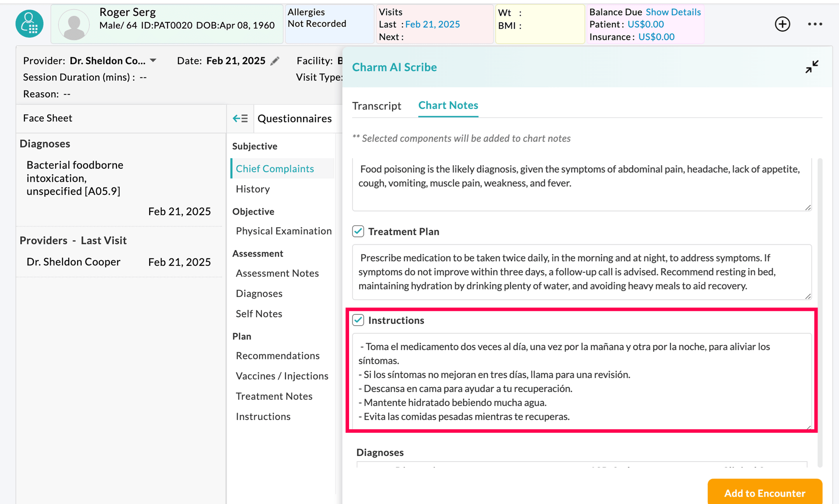This screenshot has height=504, width=839.
Task: Go to Chief Complaints section
Action: 275,168
